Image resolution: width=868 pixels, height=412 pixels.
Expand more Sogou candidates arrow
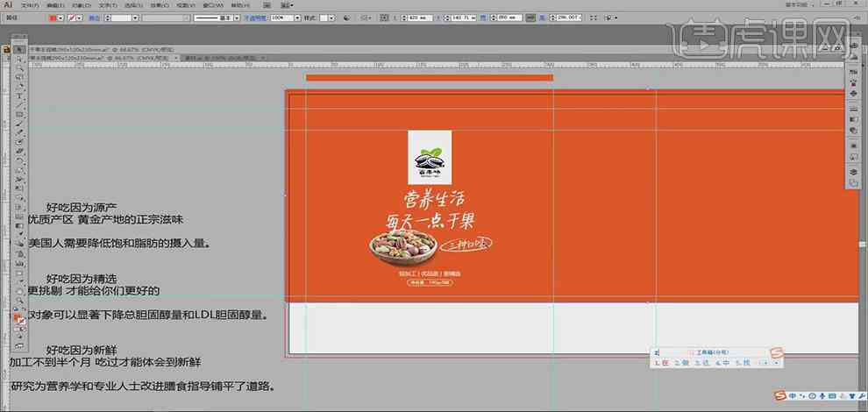click(x=776, y=363)
